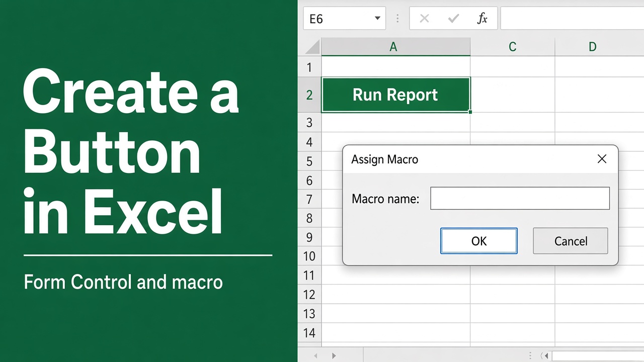Click Cancel in Assign Macro dialog
This screenshot has width=644, height=362.
pos(571,241)
